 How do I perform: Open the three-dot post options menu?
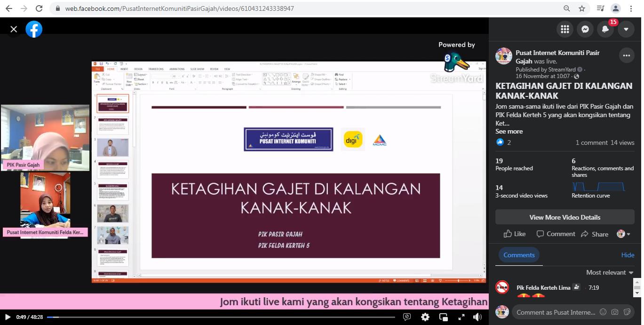coord(626,55)
